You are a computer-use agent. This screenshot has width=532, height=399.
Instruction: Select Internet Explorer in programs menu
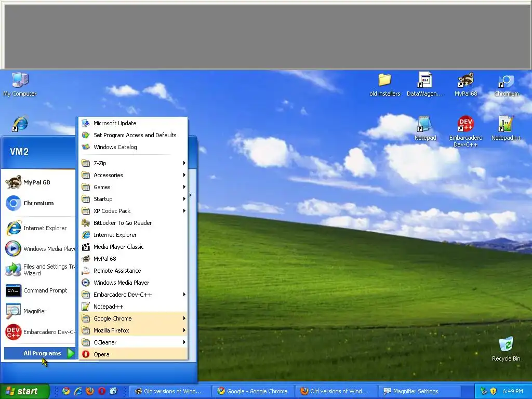(x=134, y=235)
